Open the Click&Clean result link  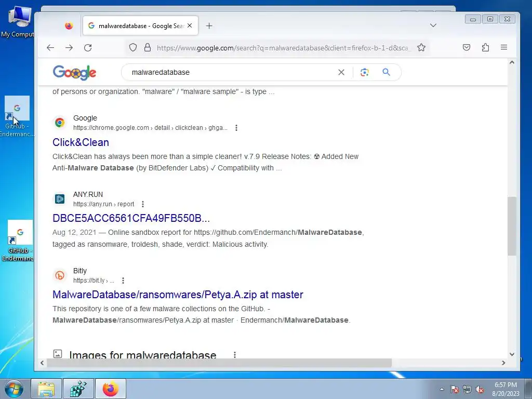[x=81, y=142]
